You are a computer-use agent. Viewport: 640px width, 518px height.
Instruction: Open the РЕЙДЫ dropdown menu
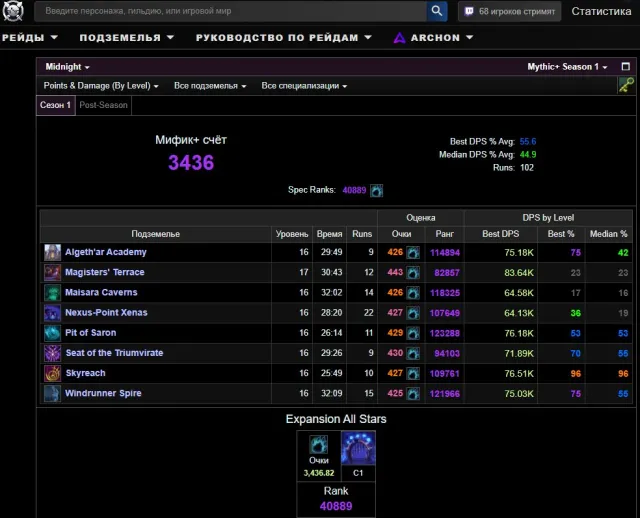point(30,38)
